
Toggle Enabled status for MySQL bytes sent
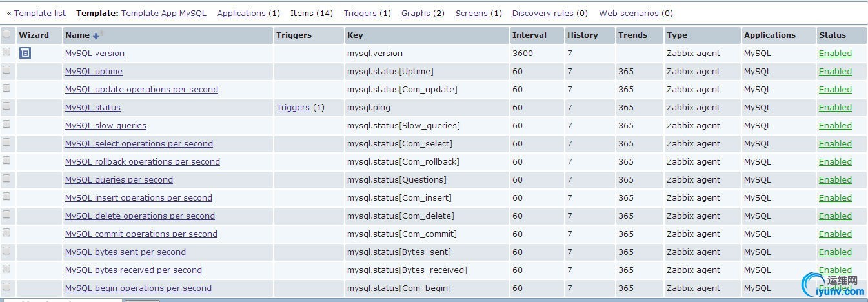[x=835, y=252]
